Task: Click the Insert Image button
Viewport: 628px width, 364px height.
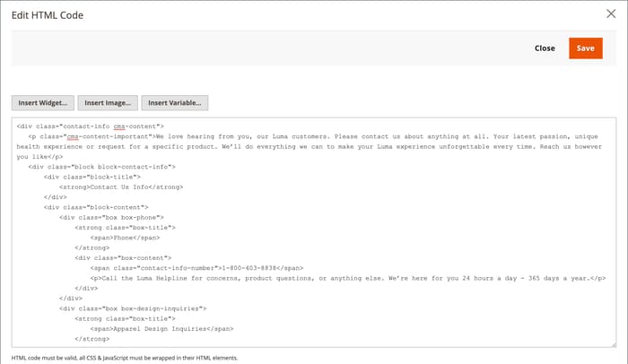Action: [108, 103]
